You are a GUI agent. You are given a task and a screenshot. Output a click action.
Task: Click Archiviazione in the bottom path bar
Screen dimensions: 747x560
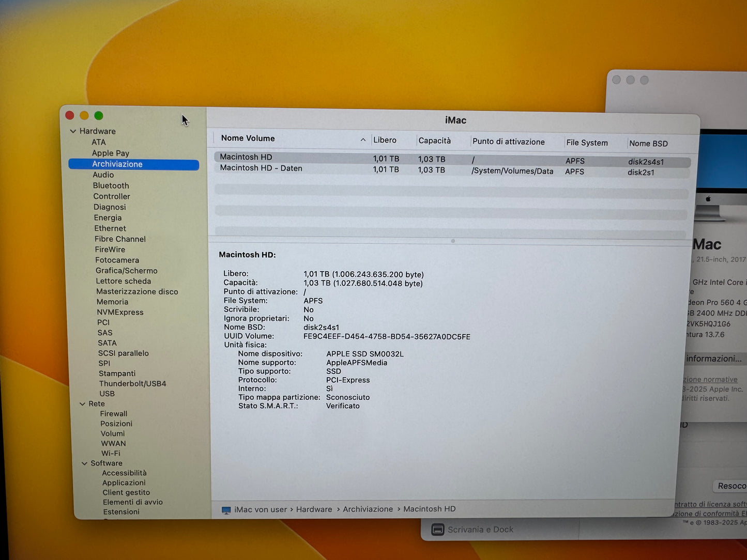[368, 509]
